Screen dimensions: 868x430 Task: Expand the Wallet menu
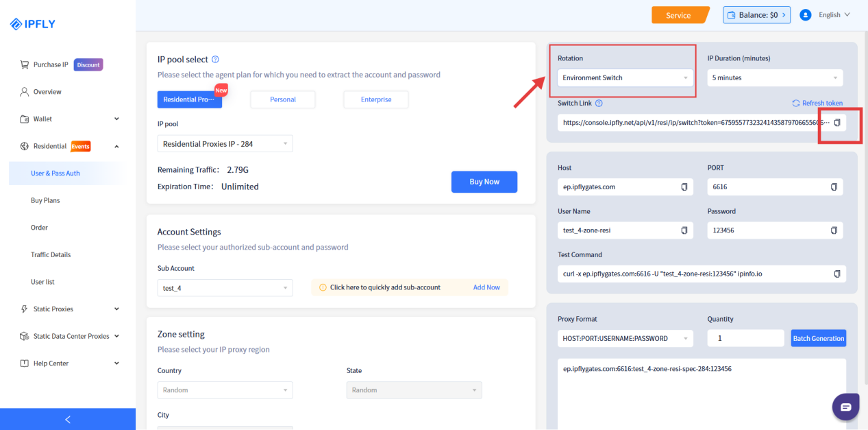[116, 119]
